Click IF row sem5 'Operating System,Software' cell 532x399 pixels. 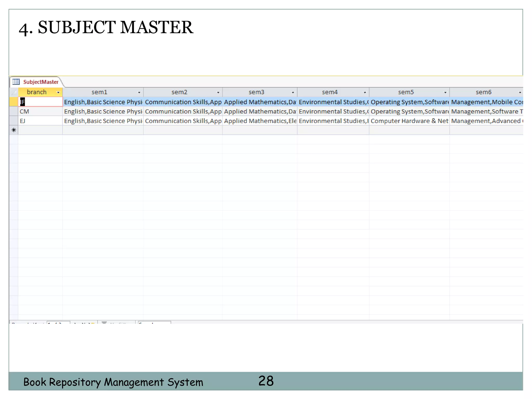410,102
